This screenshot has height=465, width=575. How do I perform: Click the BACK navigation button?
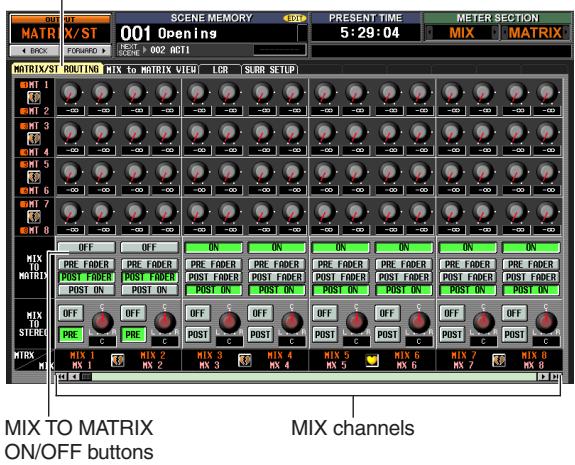35,51
